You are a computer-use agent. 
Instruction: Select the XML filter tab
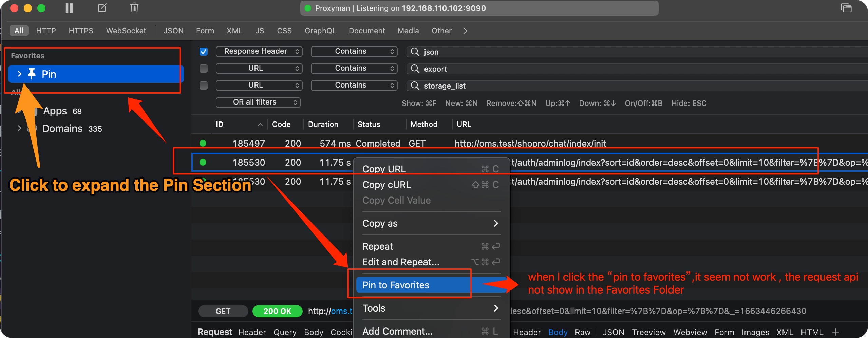coord(234,31)
